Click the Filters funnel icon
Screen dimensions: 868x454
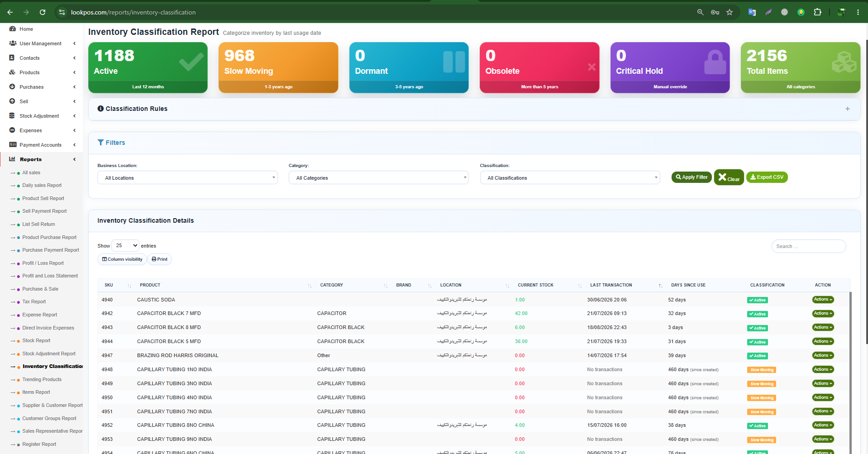(x=100, y=143)
